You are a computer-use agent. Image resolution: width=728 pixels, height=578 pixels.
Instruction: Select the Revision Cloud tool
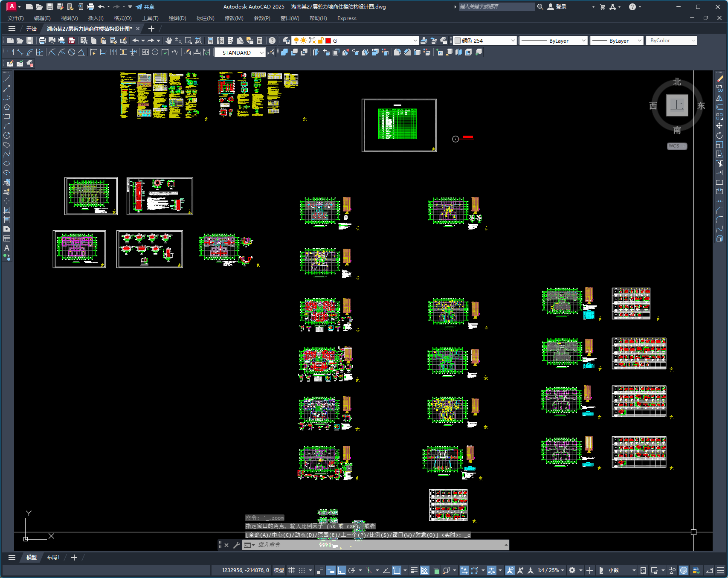[x=7, y=145]
